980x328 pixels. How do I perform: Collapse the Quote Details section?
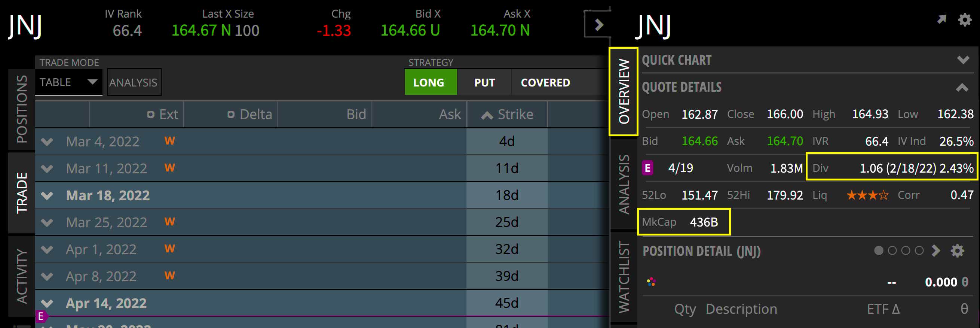tap(962, 88)
